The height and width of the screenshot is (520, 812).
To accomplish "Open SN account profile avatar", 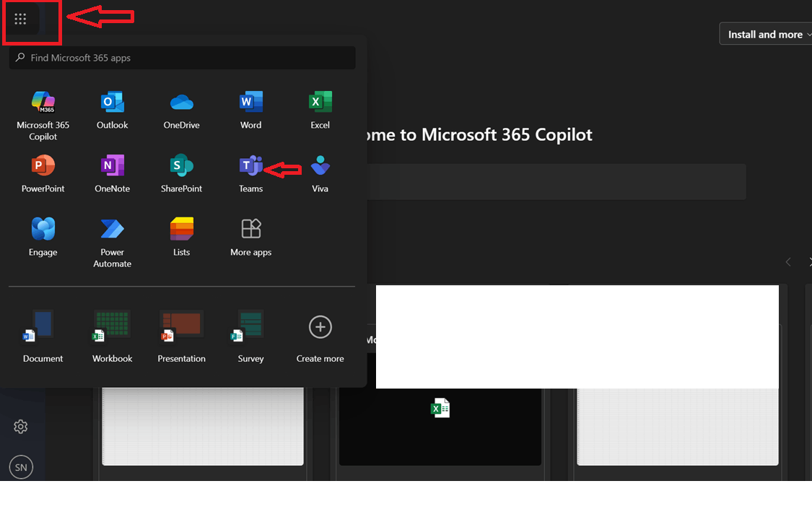I will (21, 467).
